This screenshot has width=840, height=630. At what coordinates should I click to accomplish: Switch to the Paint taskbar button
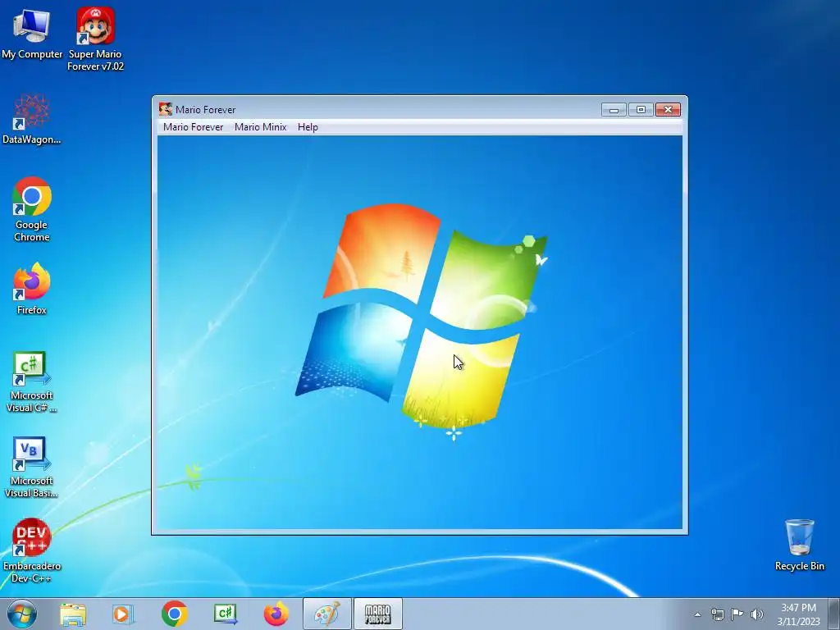[x=326, y=614]
